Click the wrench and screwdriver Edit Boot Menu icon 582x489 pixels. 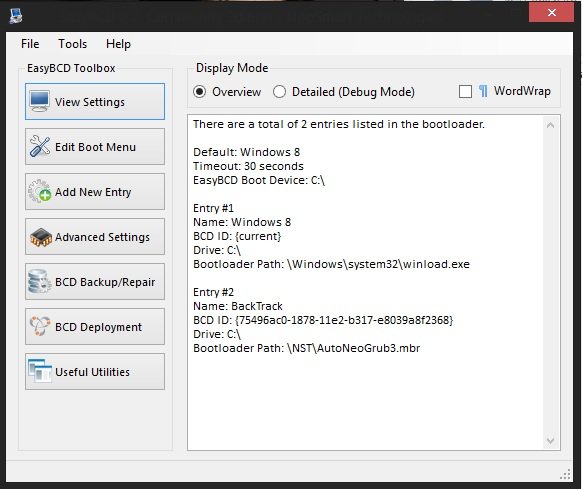tap(40, 146)
